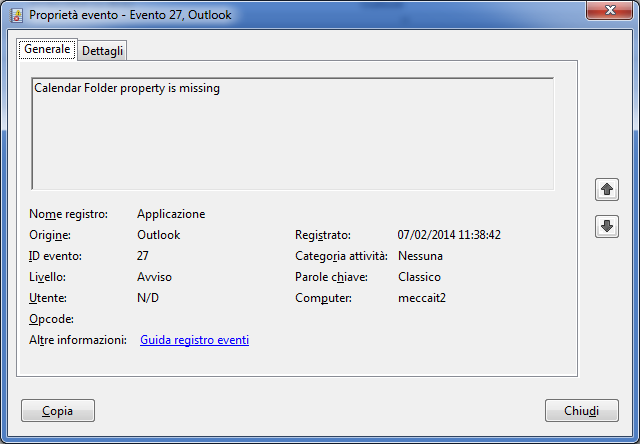Open the Guida registro eventi link

point(194,340)
